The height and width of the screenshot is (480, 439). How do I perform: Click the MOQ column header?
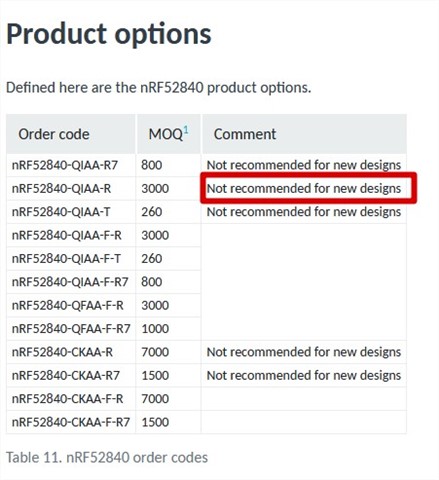[166, 134]
